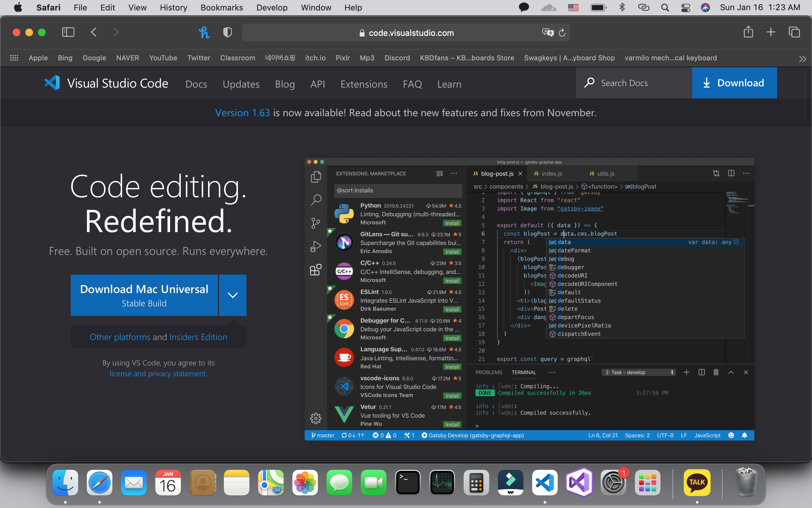Launch purple Visual Studio from the Dock
812x508 pixels.
pyautogui.click(x=579, y=483)
